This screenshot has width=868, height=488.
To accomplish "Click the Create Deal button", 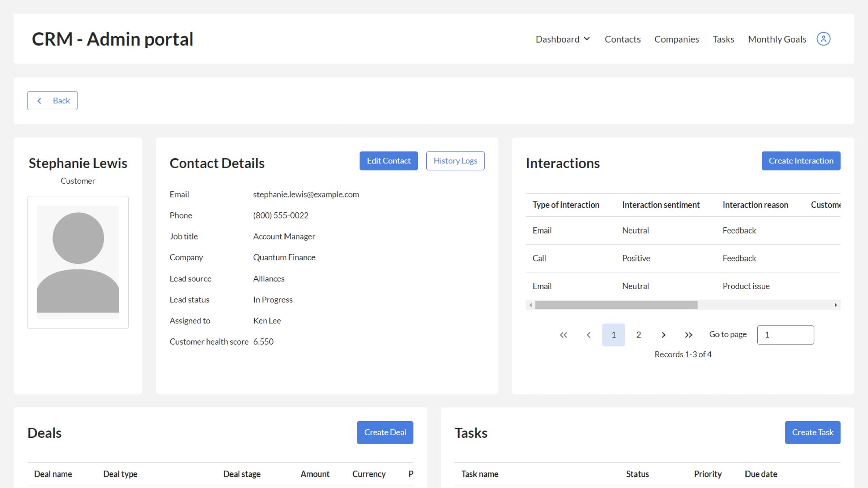I will (385, 432).
